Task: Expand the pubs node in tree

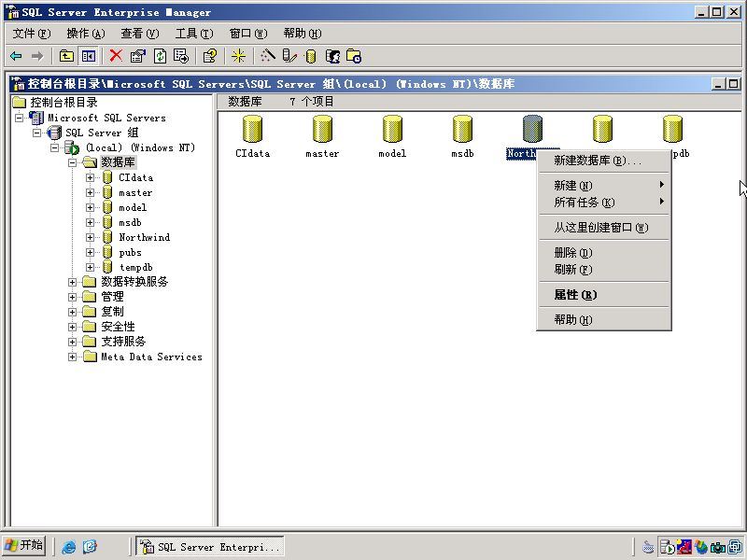Action: [90, 252]
